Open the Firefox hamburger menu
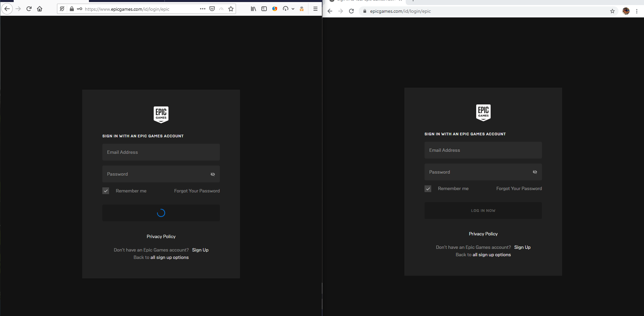 (x=315, y=9)
